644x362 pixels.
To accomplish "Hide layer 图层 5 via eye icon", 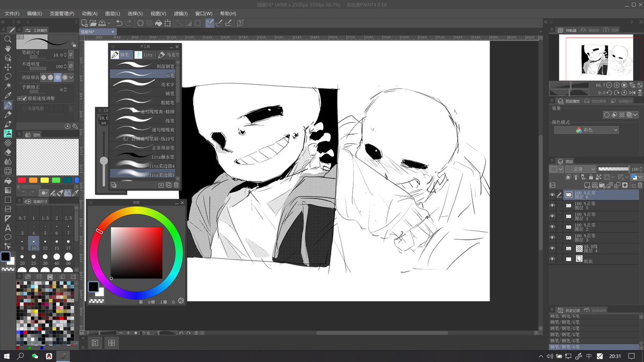I will (552, 205).
